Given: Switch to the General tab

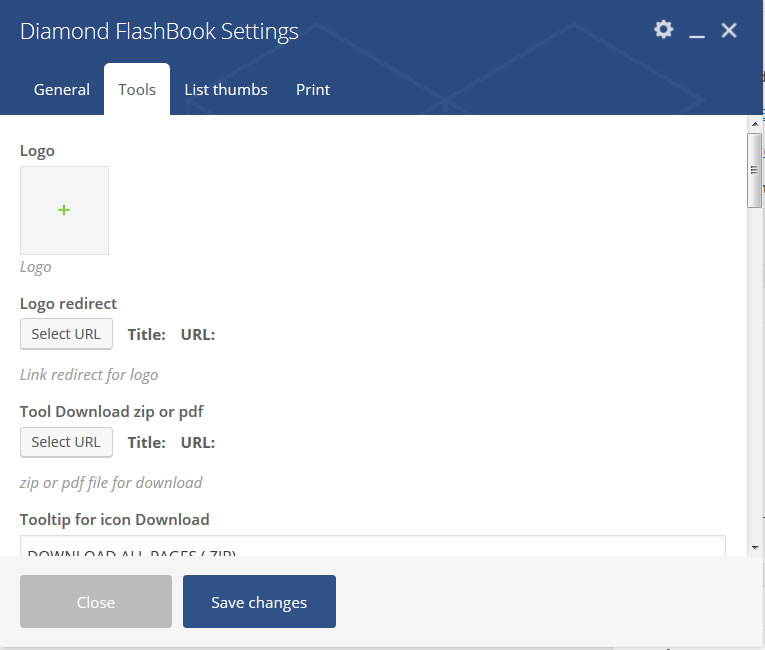Looking at the screenshot, I should [61, 90].
